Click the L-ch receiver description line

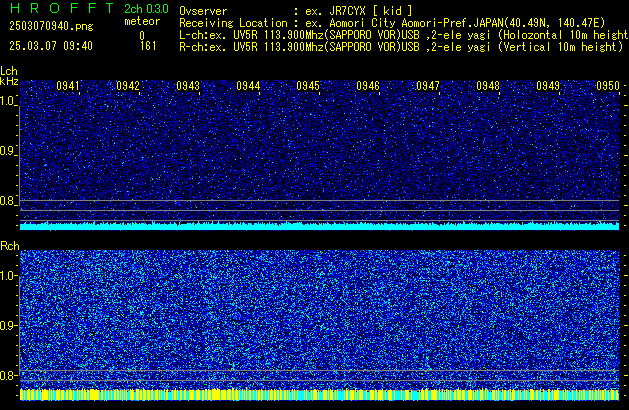[x=404, y=35]
